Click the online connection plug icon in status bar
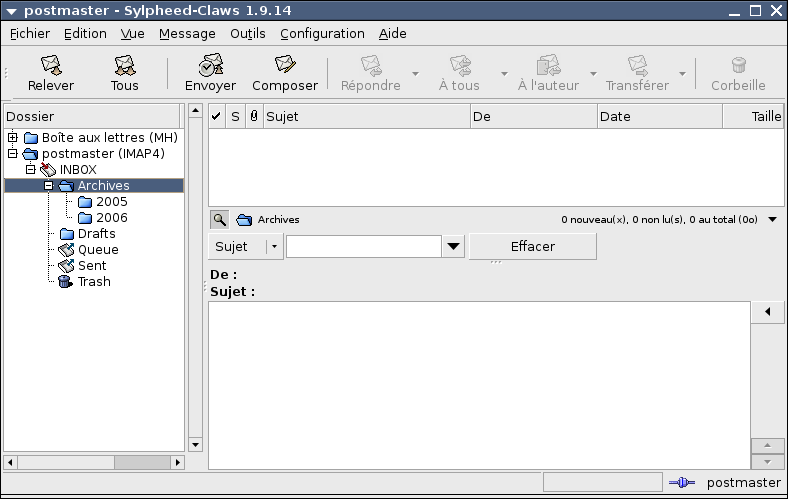The image size is (788, 499). [681, 483]
